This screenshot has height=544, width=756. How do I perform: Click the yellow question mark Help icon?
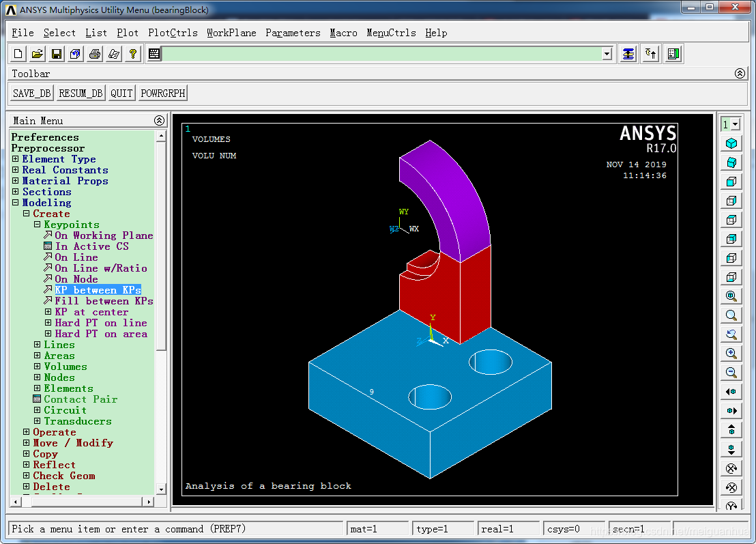coord(133,54)
